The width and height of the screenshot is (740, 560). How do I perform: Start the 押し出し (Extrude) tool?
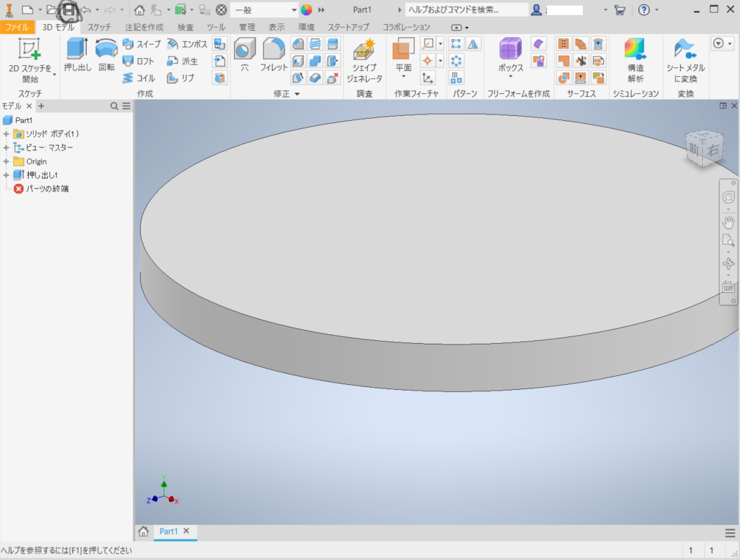[78, 54]
